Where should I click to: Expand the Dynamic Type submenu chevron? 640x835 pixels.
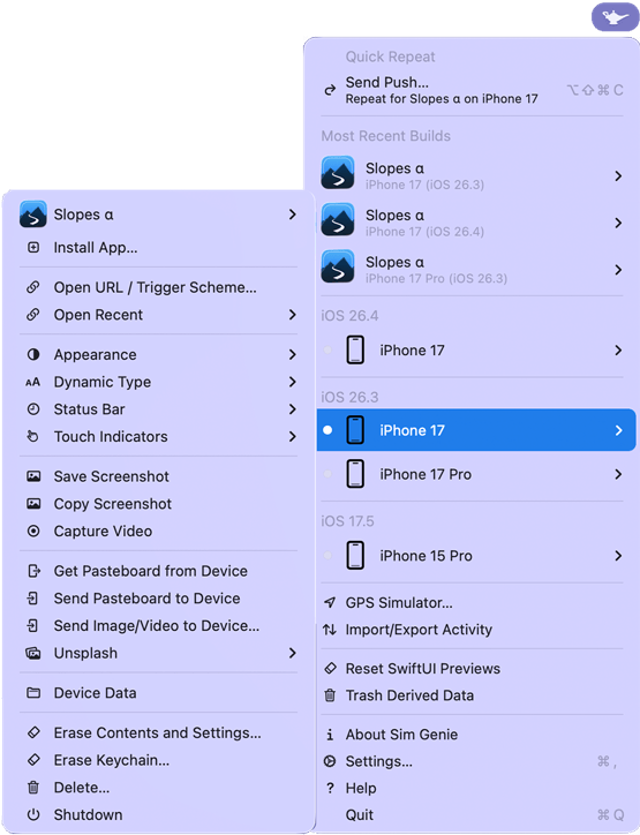tap(292, 382)
